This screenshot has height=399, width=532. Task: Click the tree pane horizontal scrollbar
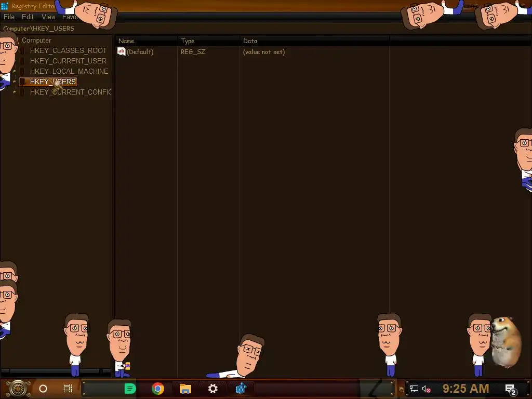click(x=56, y=371)
